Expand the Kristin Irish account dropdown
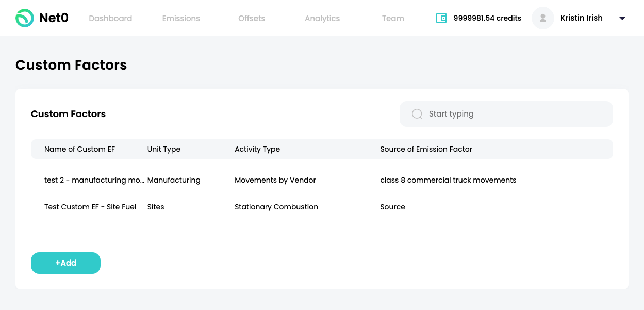The height and width of the screenshot is (310, 644). pyautogui.click(x=622, y=19)
